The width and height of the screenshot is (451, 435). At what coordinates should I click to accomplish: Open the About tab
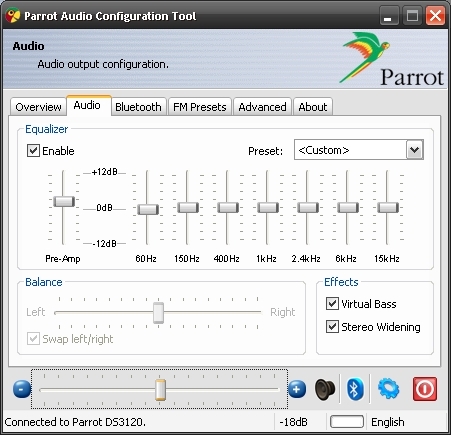coord(313,107)
